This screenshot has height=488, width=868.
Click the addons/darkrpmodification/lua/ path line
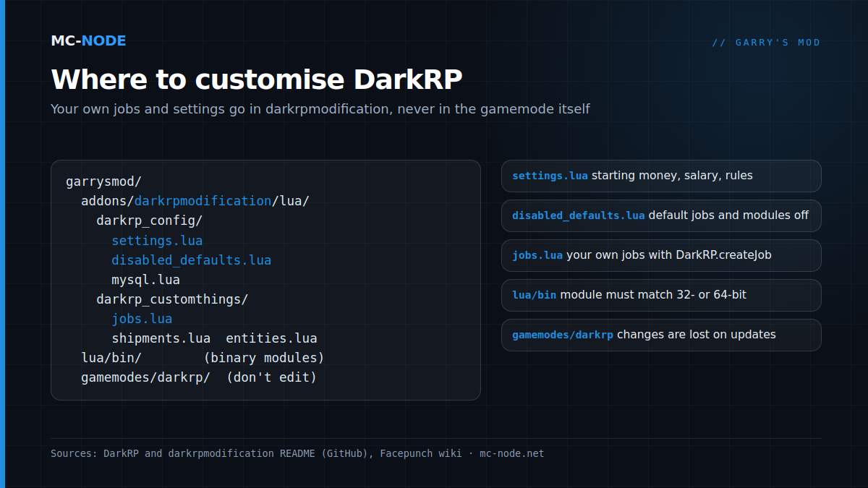coord(195,201)
